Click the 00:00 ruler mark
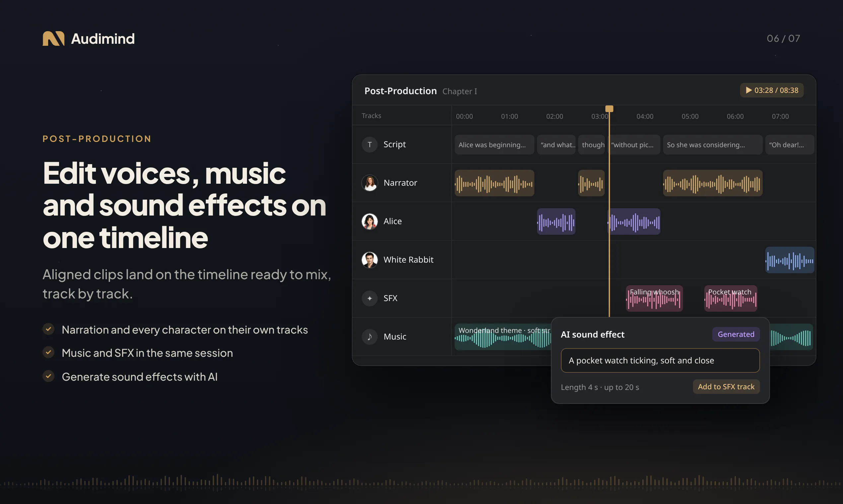This screenshot has height=504, width=843. 464,116
